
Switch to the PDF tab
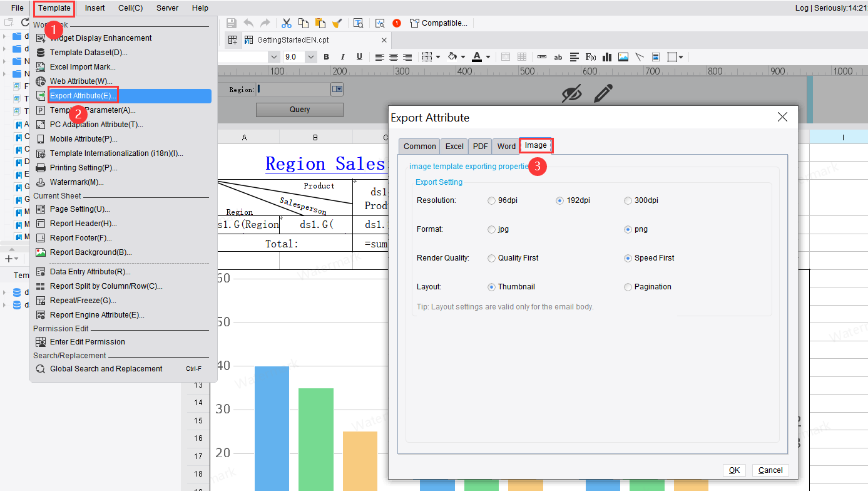click(x=481, y=147)
